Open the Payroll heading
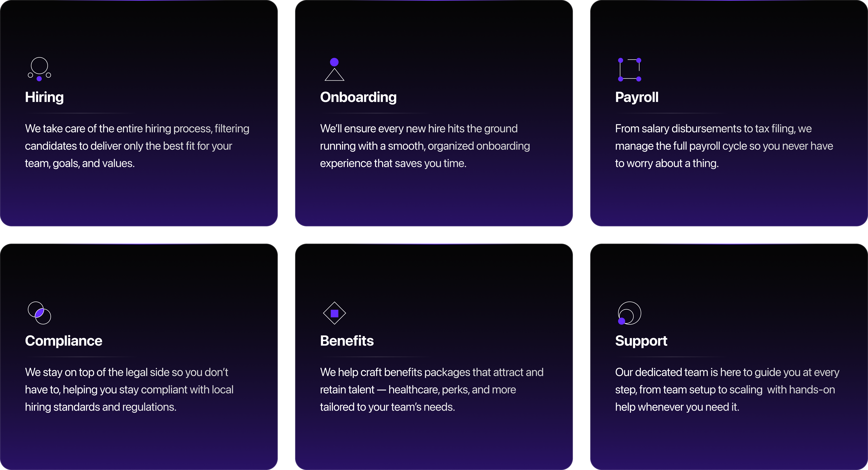Image resolution: width=868 pixels, height=470 pixels. pyautogui.click(x=637, y=97)
